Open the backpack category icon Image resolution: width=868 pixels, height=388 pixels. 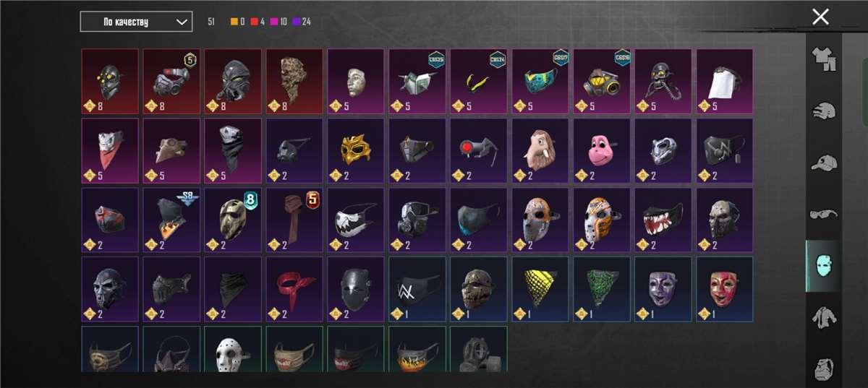[823, 367]
